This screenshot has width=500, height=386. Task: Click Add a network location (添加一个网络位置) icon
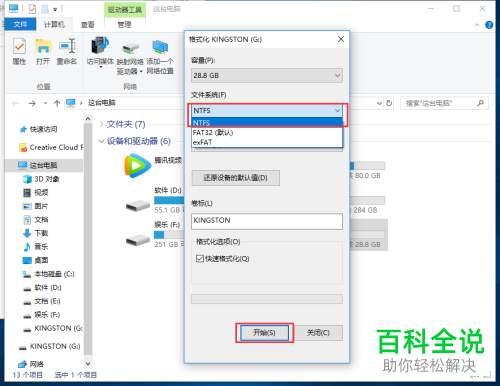(x=160, y=56)
